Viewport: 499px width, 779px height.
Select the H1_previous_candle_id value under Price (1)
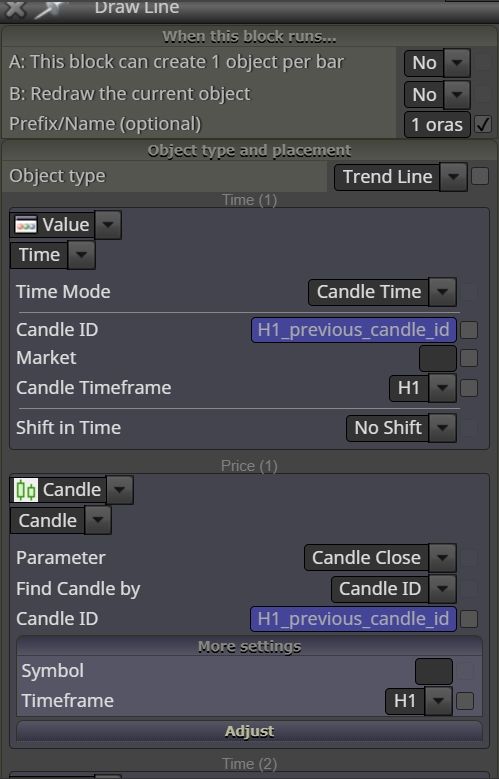click(353, 619)
